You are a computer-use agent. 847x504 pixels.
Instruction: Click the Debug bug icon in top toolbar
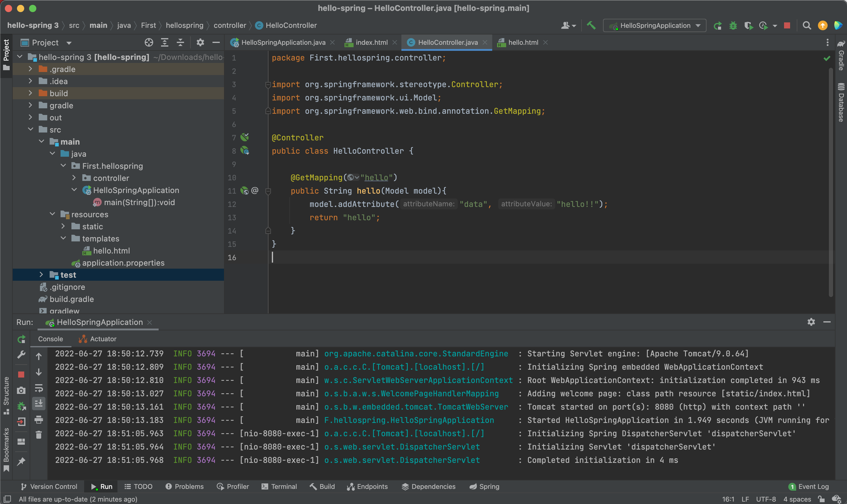pyautogui.click(x=733, y=25)
